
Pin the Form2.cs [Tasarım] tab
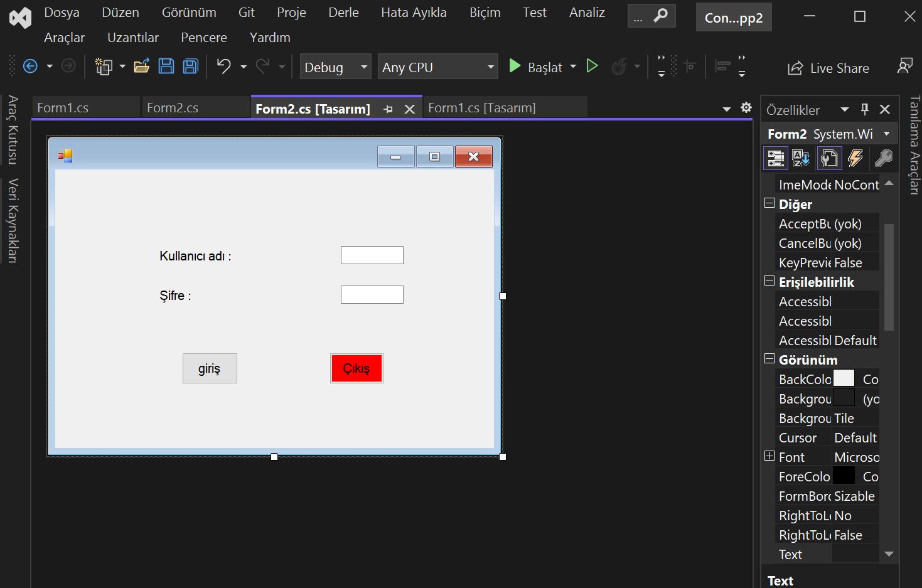point(388,109)
